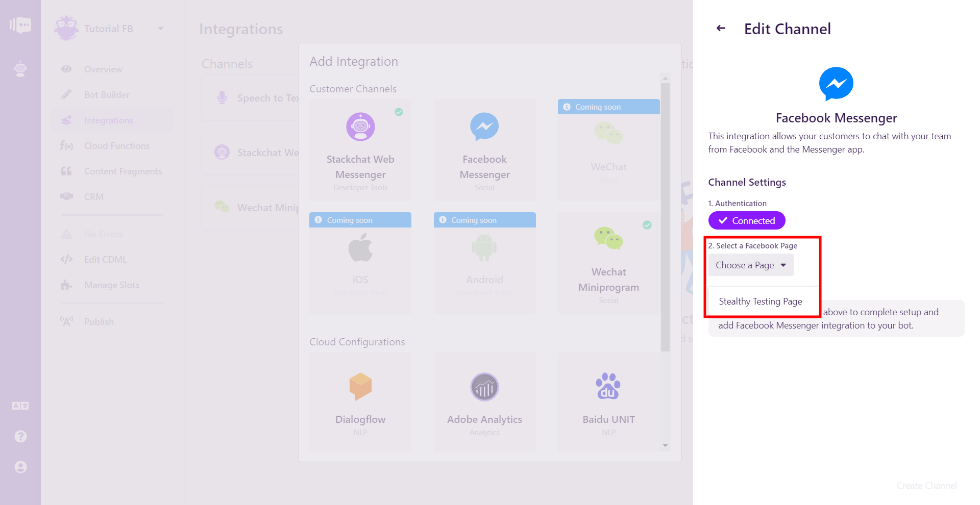The width and height of the screenshot is (980, 505).
Task: Go to Overview in the sidebar
Action: click(112, 69)
